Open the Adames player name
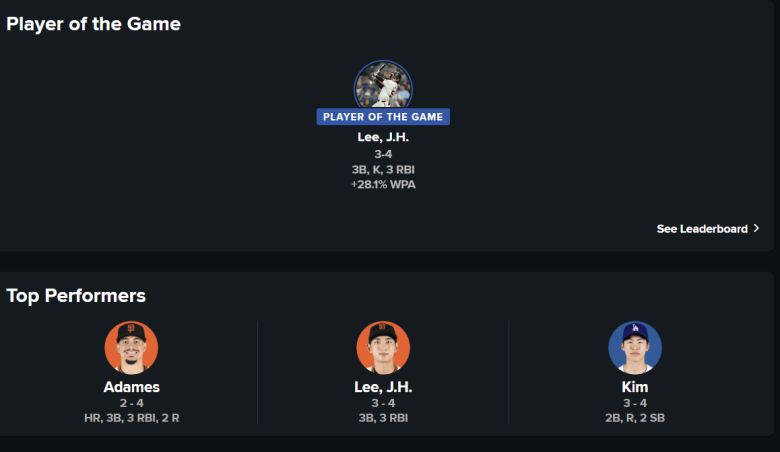This screenshot has height=452, width=780. [x=131, y=387]
